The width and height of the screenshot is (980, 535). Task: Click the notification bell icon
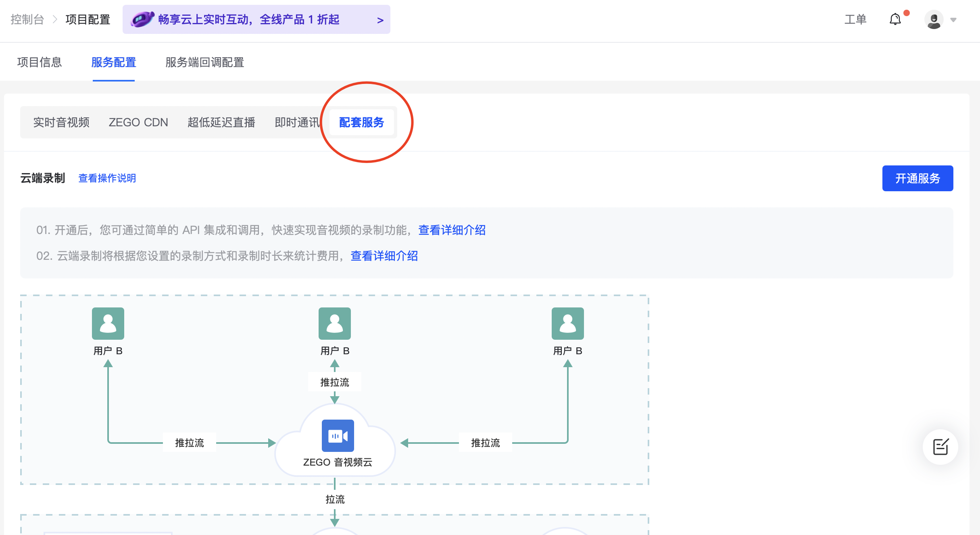click(895, 19)
